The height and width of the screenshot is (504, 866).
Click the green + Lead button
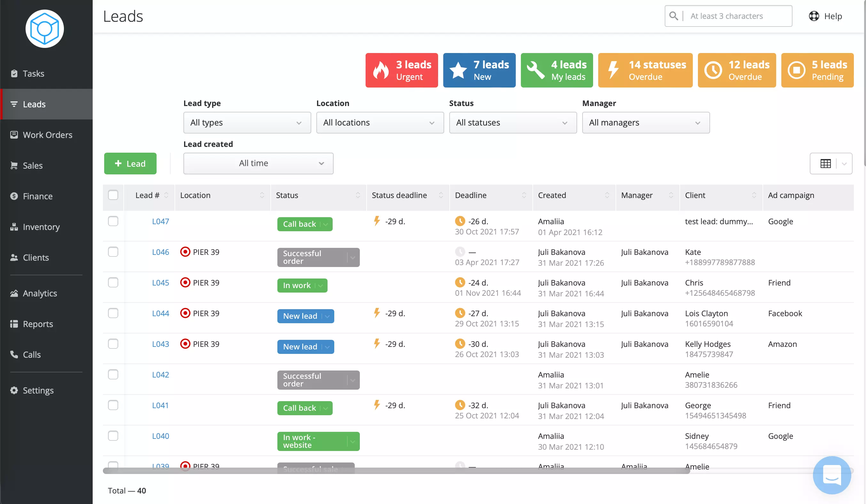(x=130, y=164)
